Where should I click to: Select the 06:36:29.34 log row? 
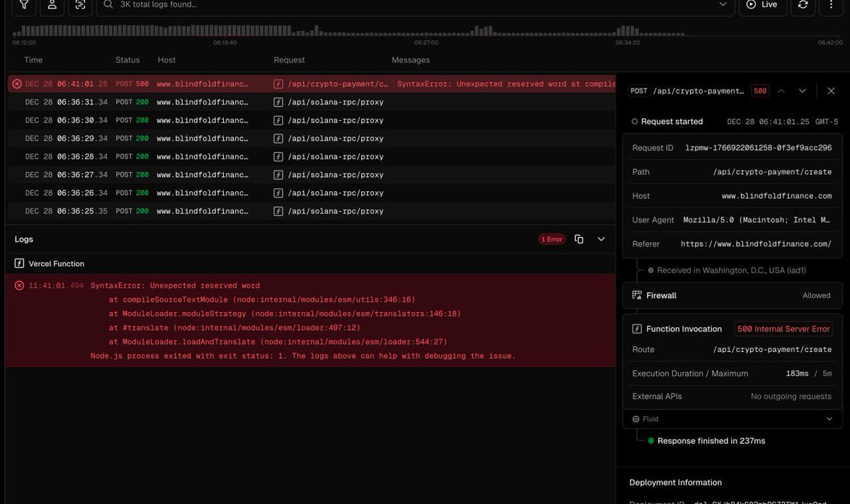click(312, 139)
